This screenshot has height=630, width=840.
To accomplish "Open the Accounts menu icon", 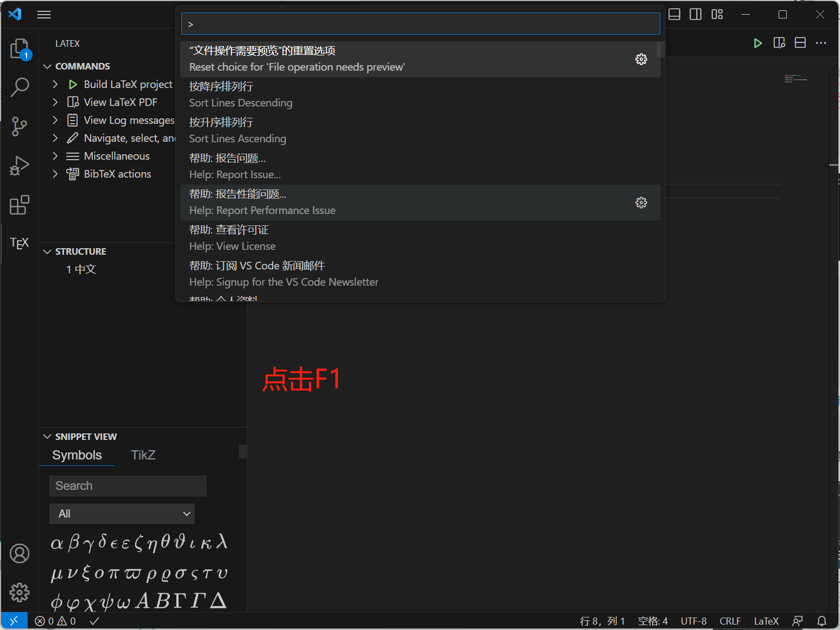I will coord(20,553).
